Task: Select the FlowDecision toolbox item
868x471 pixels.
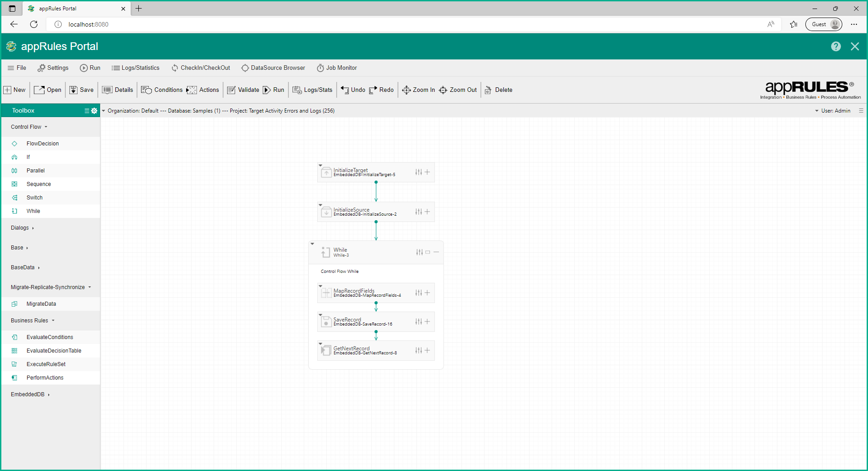Action: pyautogui.click(x=42, y=144)
